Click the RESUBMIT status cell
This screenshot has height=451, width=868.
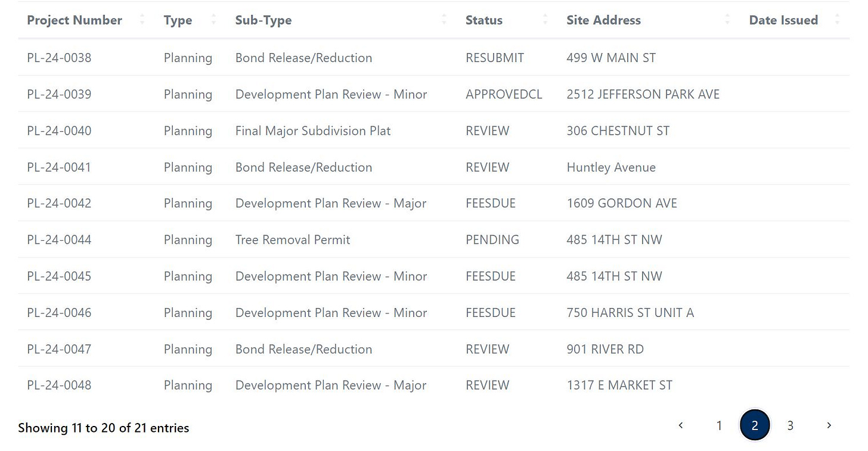click(x=495, y=58)
